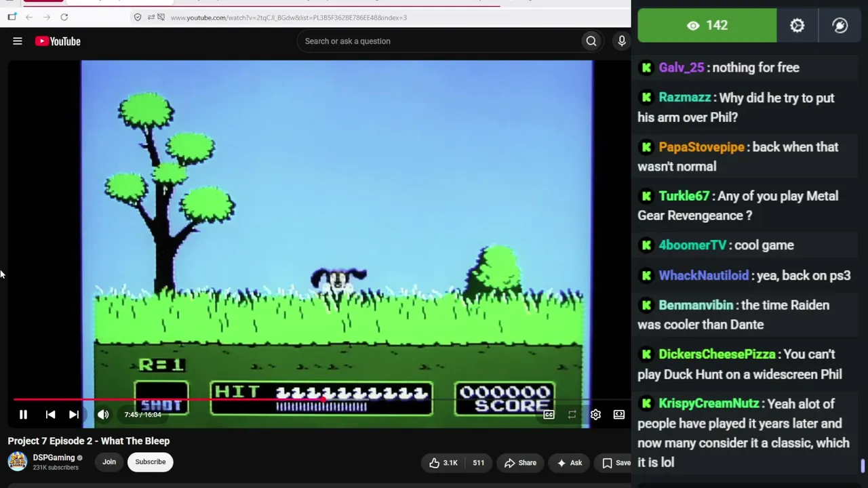This screenshot has height=488, width=868.
Task: Click Kick badge beside WhackNautiloid
Action: click(646, 275)
